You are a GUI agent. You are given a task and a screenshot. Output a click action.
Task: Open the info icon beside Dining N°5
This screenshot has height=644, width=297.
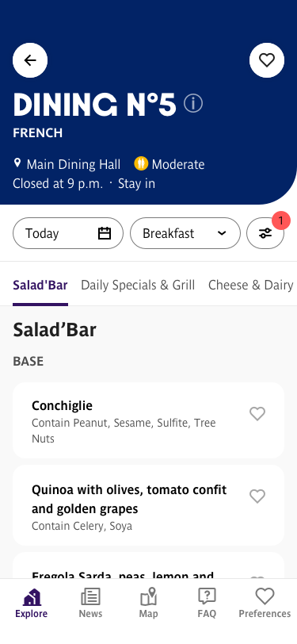pos(193,103)
